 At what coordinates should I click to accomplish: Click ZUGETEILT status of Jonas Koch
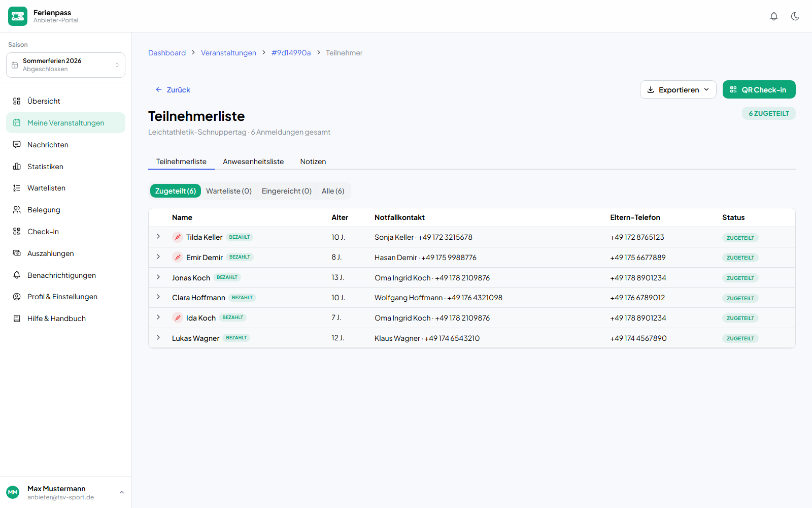coord(740,278)
